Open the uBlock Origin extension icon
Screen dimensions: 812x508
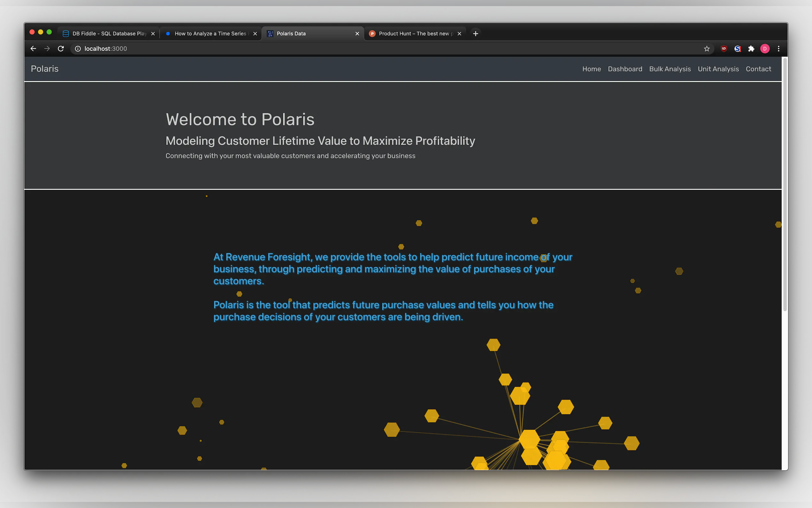724,49
